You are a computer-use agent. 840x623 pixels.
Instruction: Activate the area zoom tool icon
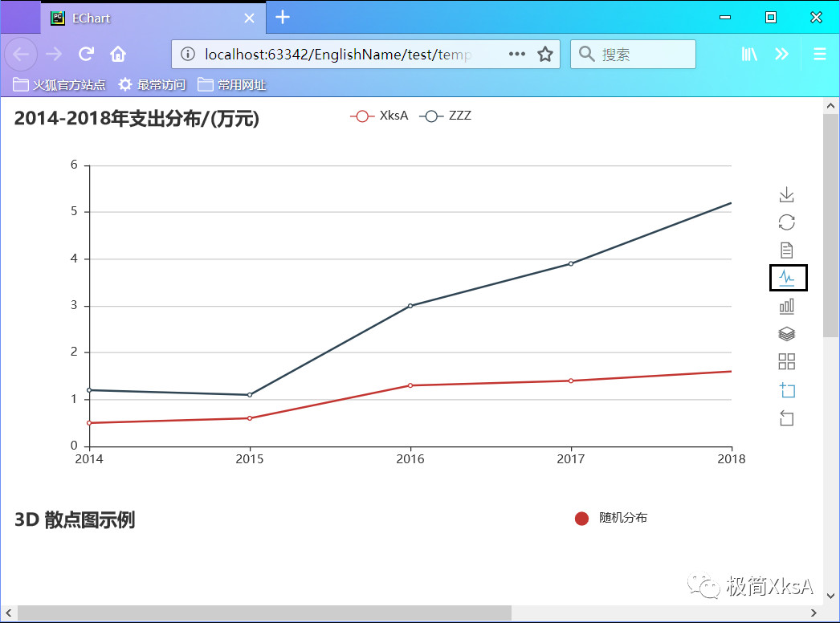tap(786, 390)
